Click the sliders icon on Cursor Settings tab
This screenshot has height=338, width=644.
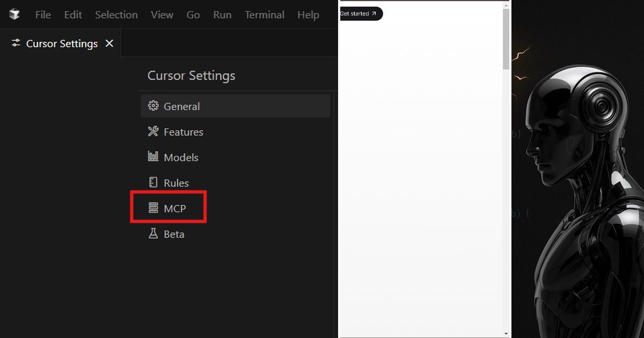coord(16,43)
